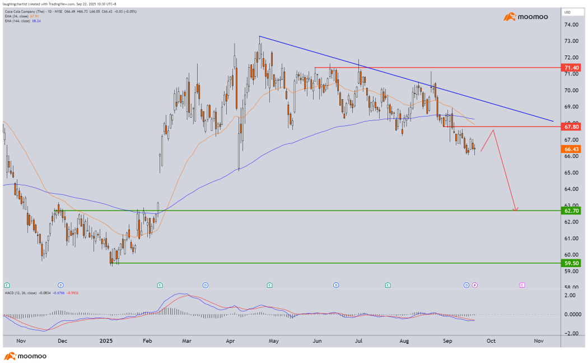Click the earnings marker in late July
Screen dimensions: 588x364
388,285
